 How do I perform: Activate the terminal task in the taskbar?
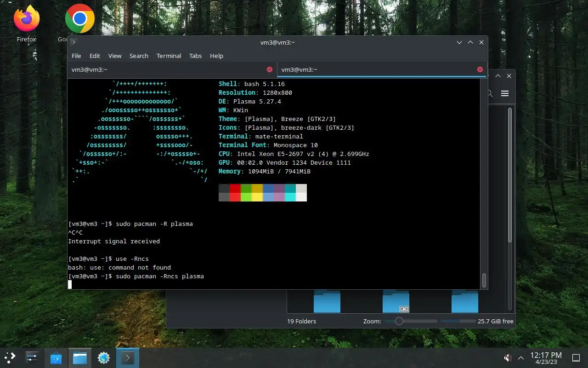(128, 357)
